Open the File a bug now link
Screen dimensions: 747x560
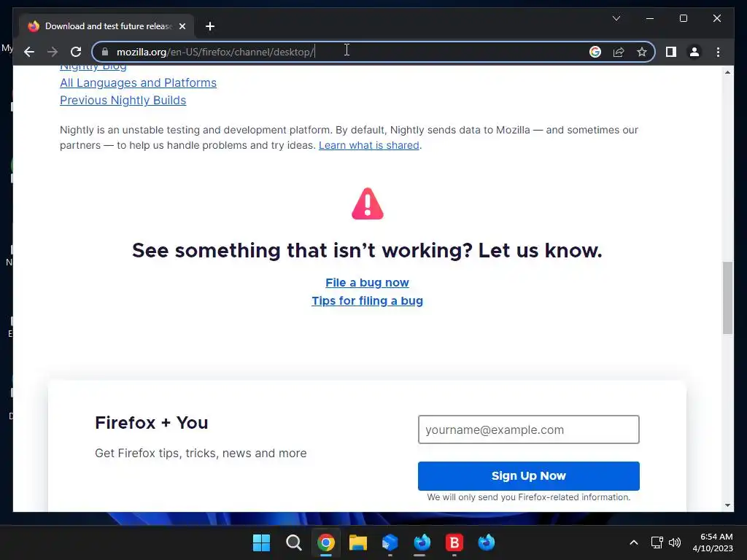click(x=368, y=282)
